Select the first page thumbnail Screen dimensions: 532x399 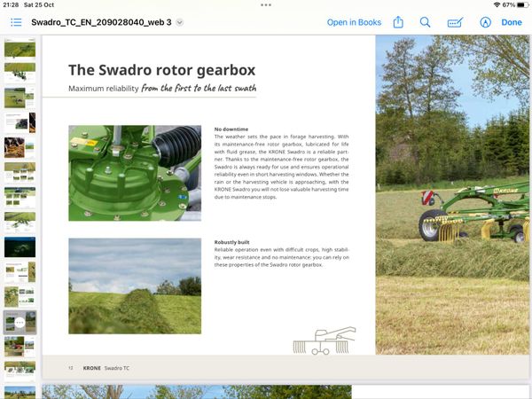(x=20, y=48)
